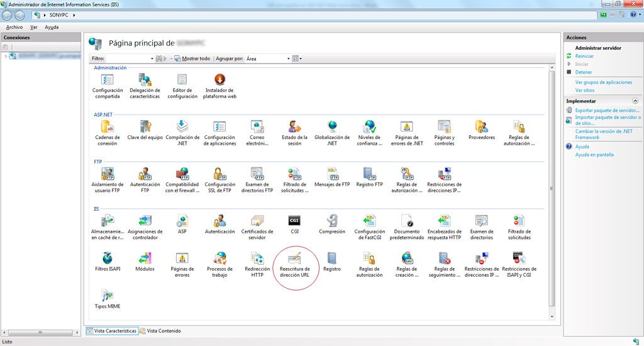The width and height of the screenshot is (644, 346).
Task: Open the Archivo menu
Action: tap(14, 27)
